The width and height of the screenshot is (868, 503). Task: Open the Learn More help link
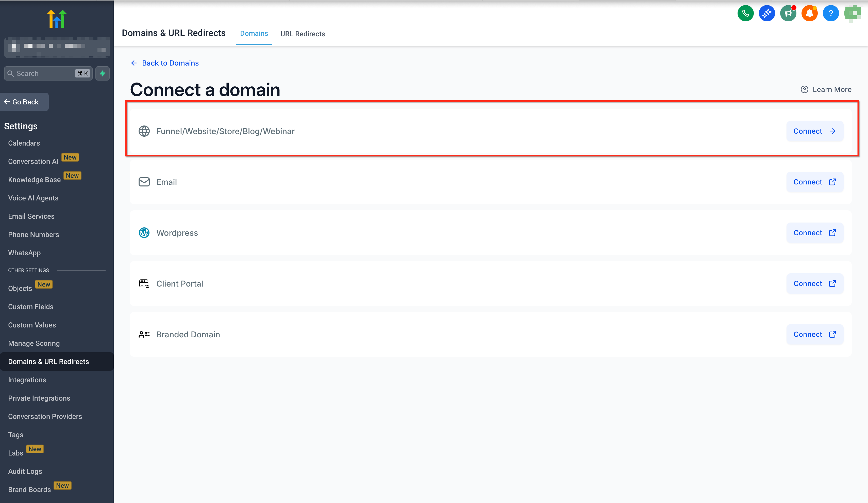826,90
